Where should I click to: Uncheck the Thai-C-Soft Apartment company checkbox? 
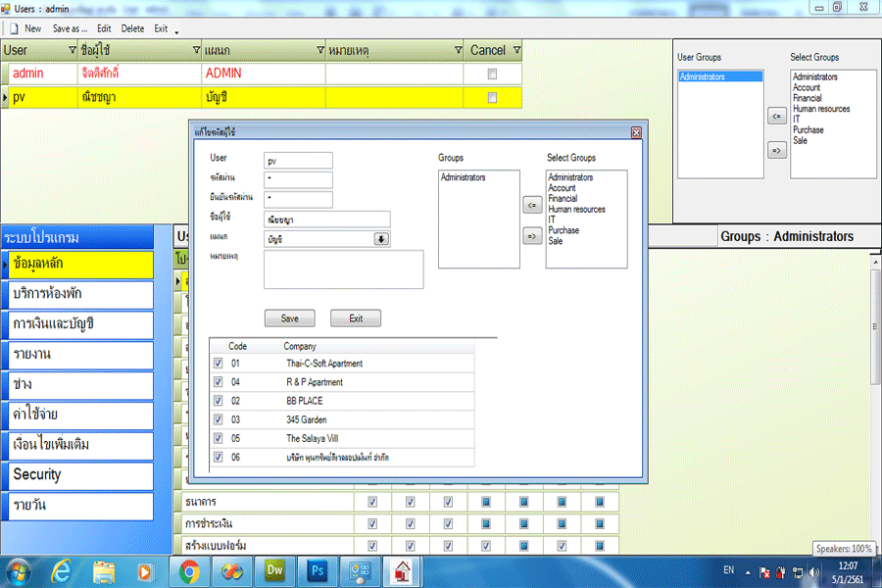pos(219,364)
